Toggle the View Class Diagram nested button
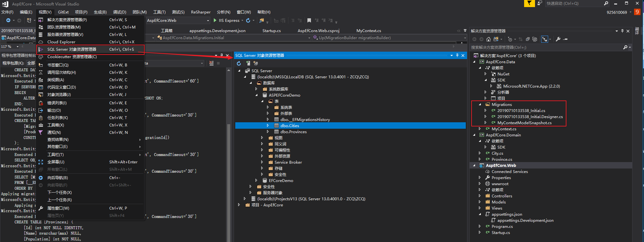This screenshot has width=644, height=242. (544, 39)
